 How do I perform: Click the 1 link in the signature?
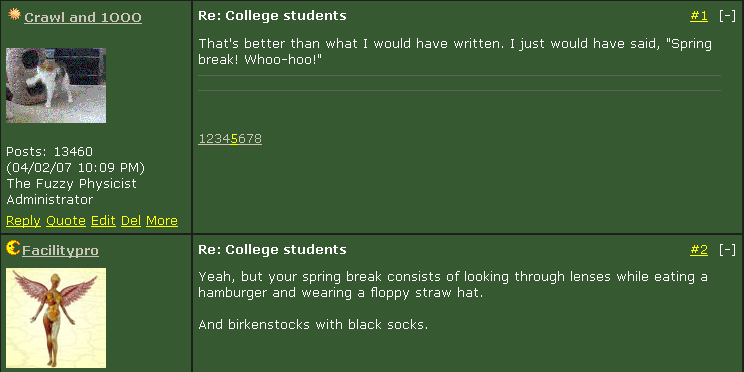click(x=202, y=139)
